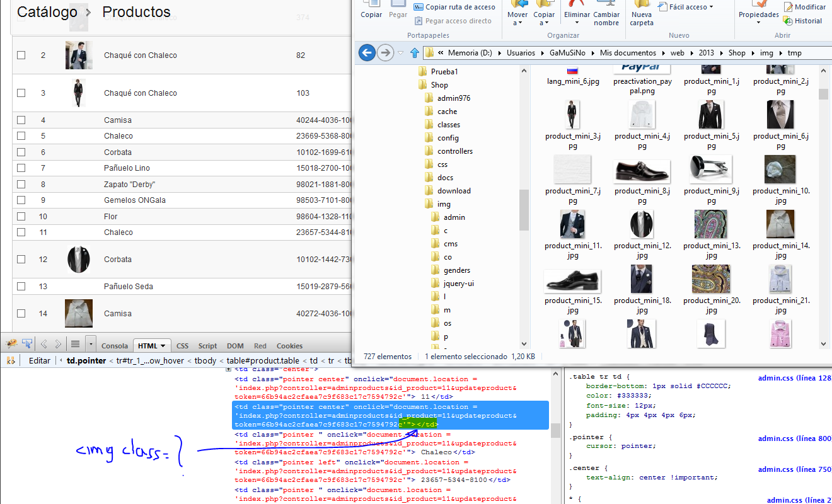
Task: Open the admin.css línea 800 link
Action: (794, 438)
